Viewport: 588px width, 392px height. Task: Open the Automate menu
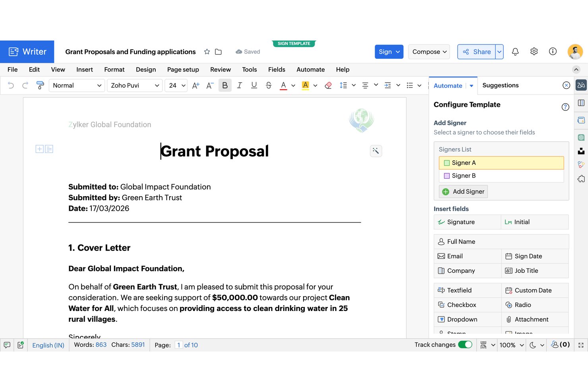click(311, 70)
